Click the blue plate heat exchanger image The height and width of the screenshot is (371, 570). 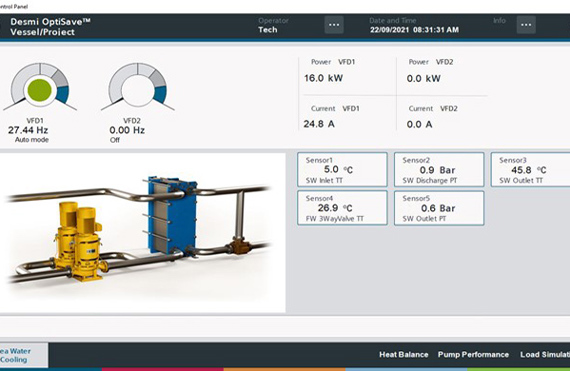click(172, 215)
